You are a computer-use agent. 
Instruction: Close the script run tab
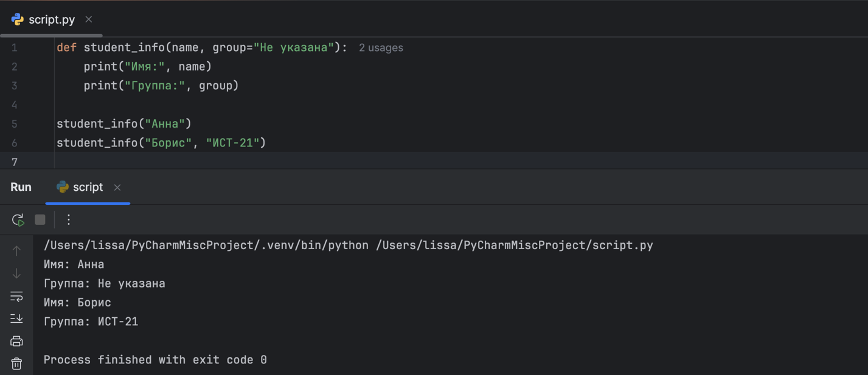click(x=117, y=187)
